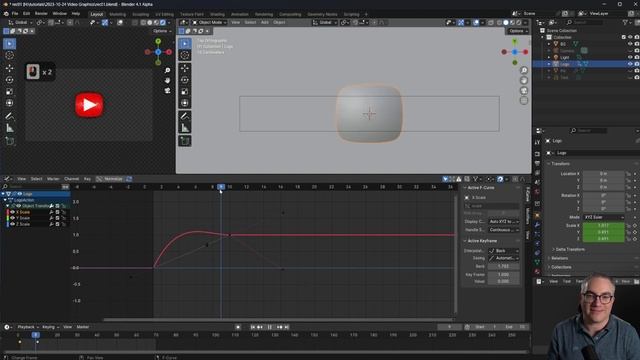
Task: Toggle Y Scale channel visibility eye
Action: (12, 218)
